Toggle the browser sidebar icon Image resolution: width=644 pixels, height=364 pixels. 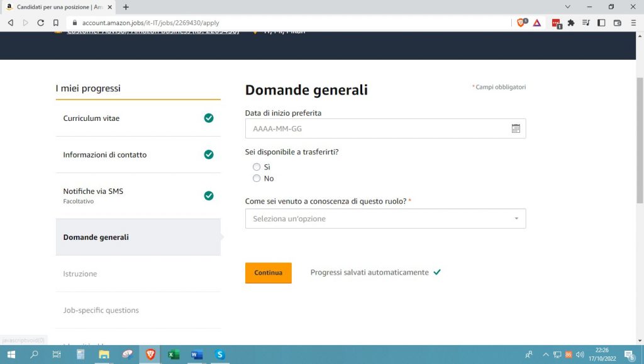click(x=601, y=23)
